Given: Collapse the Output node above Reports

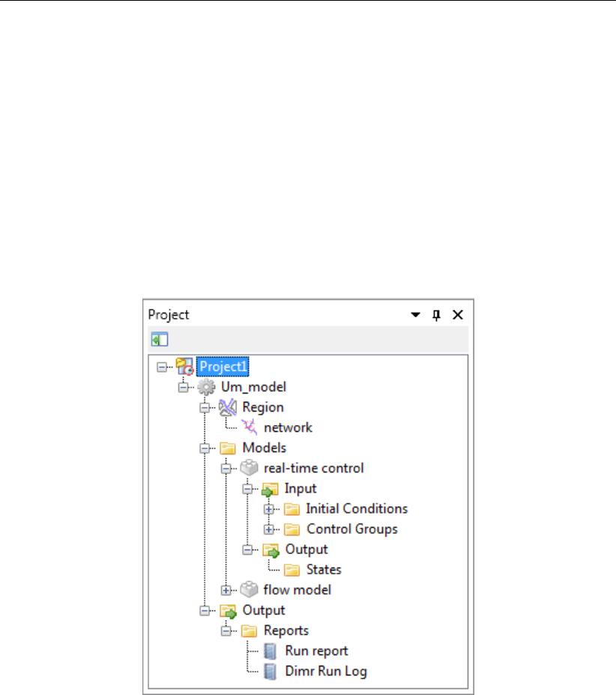Looking at the screenshot, I should tap(205, 611).
